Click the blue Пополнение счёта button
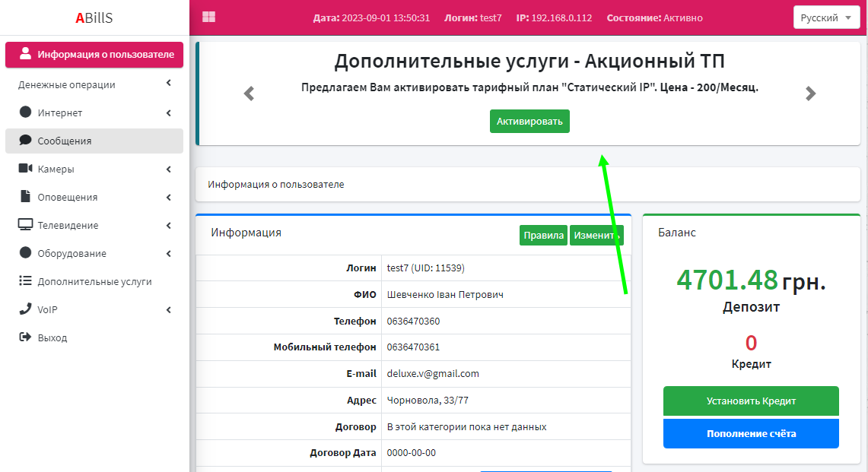This screenshot has width=868, height=472. (751, 433)
